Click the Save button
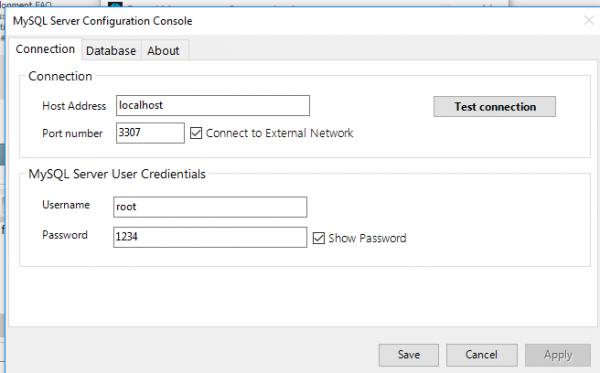The width and height of the screenshot is (600, 373). click(x=409, y=355)
